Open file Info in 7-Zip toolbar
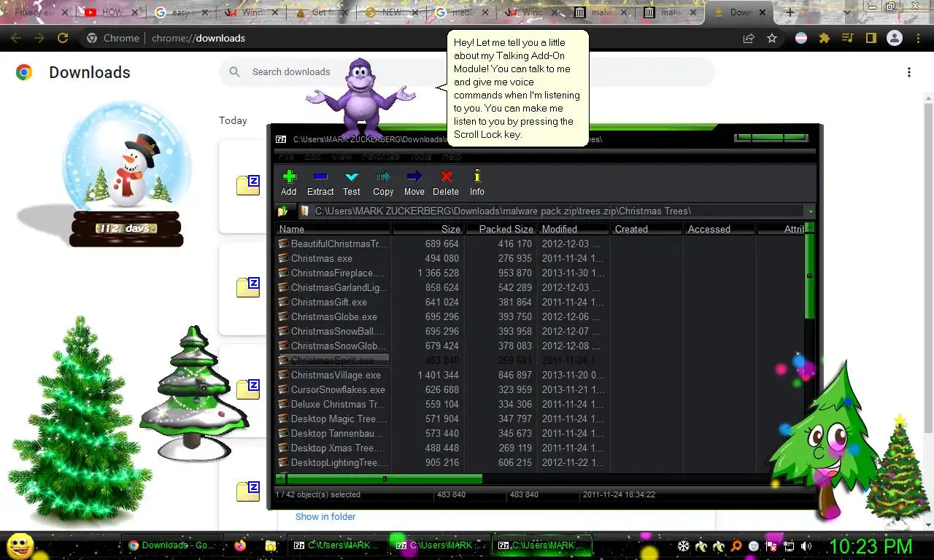 click(477, 182)
